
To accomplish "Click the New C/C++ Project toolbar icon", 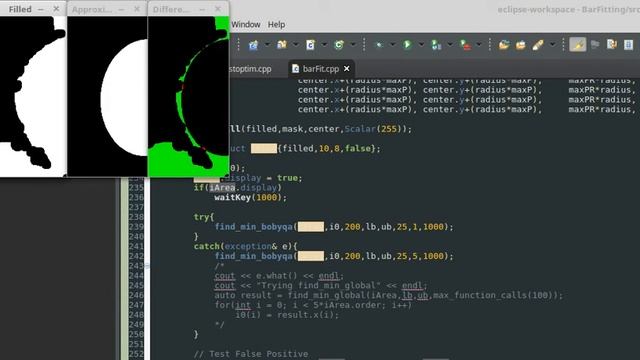I will point(253,45).
